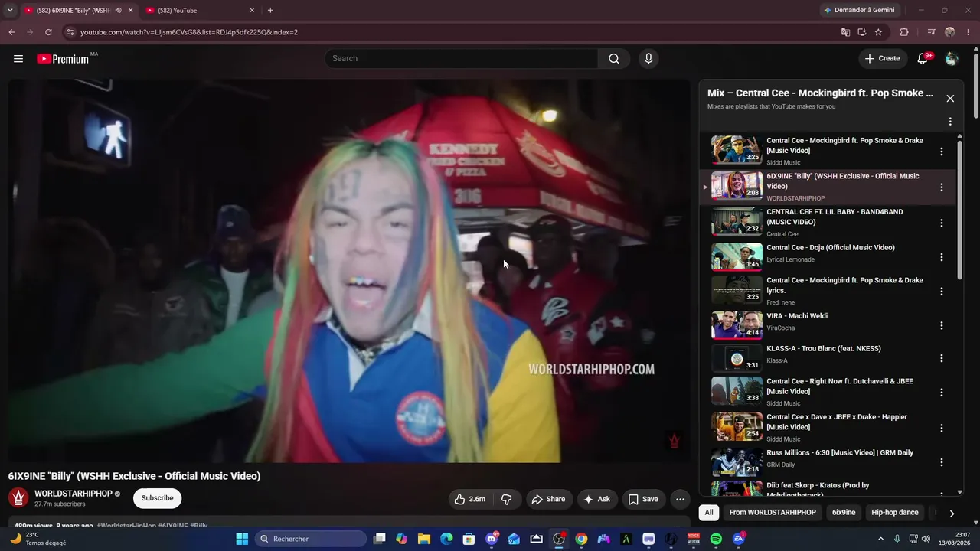
Task: Open the YouTube account avatar menu
Action: click(x=952, y=59)
